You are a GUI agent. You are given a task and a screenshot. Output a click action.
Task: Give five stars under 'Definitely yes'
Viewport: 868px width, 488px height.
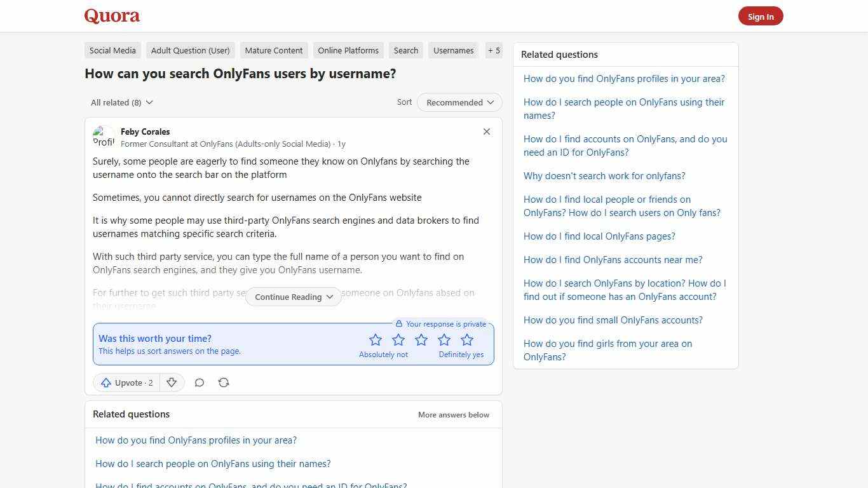(466, 339)
